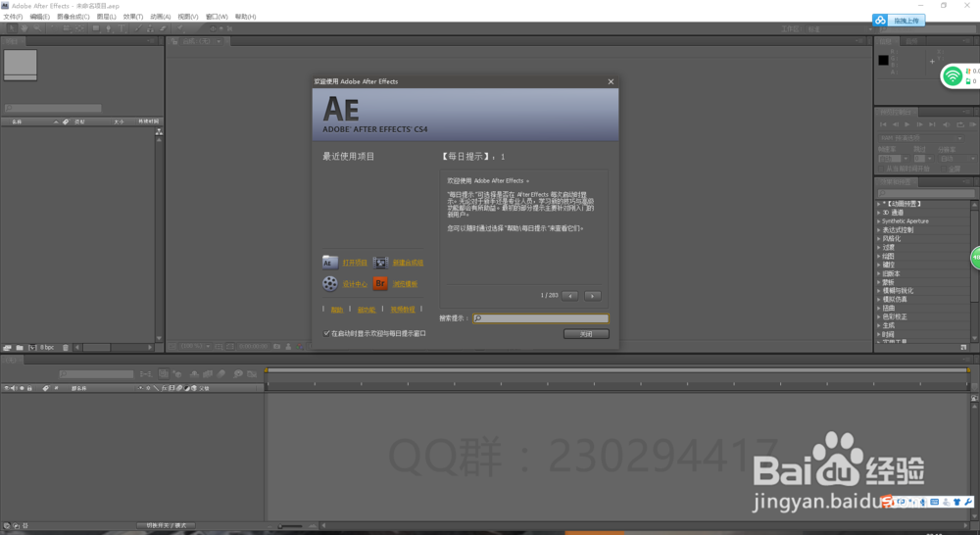Image resolution: width=980 pixels, height=535 pixels.
Task: Click the new composition icon in Project panel footer
Action: [32, 348]
